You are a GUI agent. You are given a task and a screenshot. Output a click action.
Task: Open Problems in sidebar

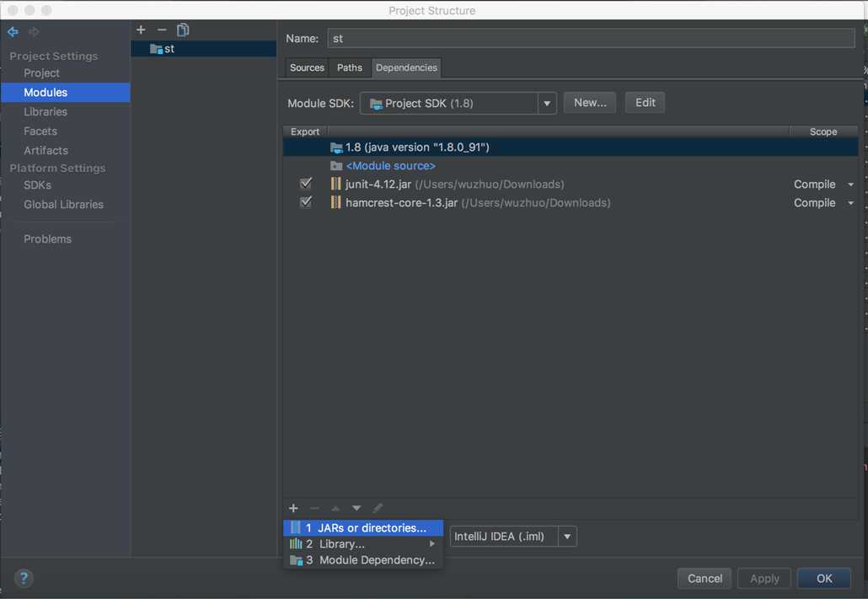click(x=47, y=239)
